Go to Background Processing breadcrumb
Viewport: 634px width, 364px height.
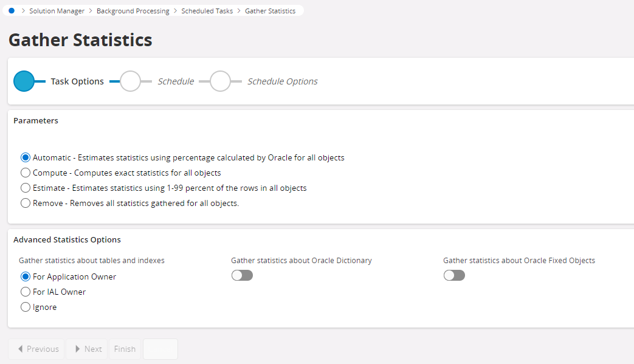coord(133,11)
